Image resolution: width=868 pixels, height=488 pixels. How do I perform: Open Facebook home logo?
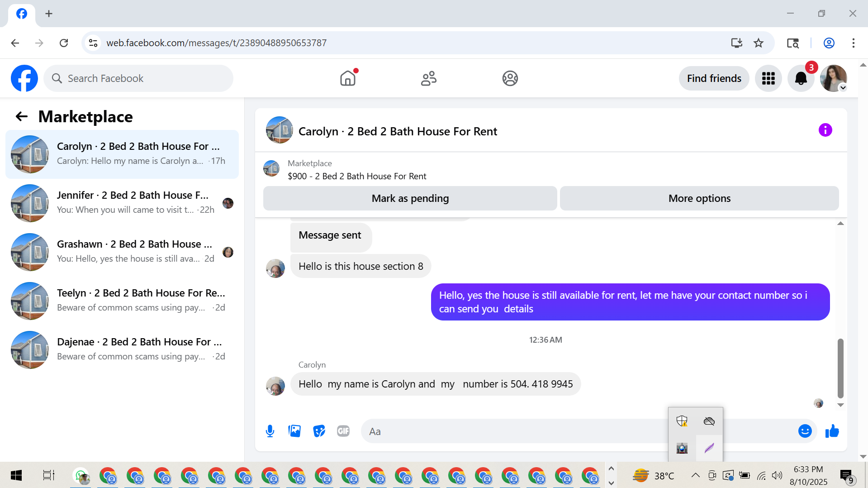[24, 78]
